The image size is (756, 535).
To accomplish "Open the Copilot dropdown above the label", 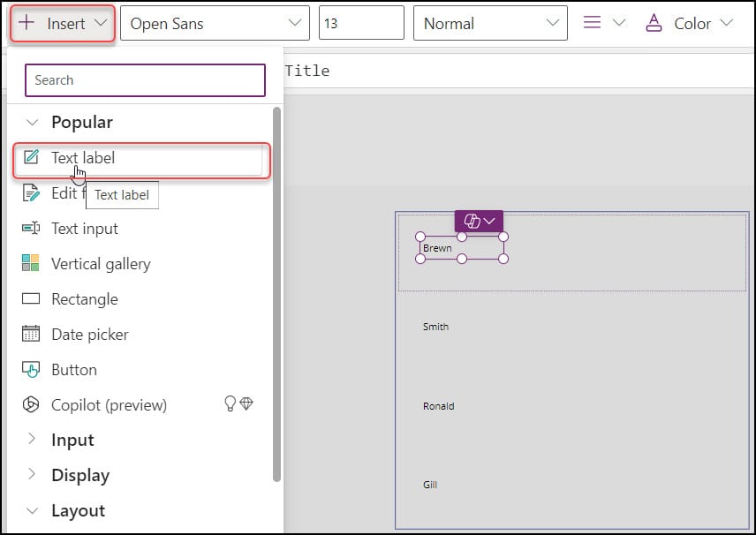I will 479,222.
